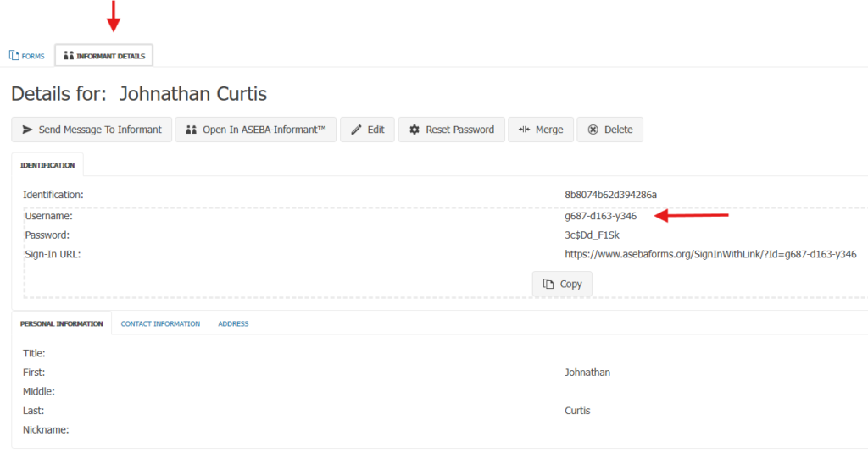Screen dimensions: 868x453
Task: Open informant in ASEBA-Informant via people icon
Action: 191,130
